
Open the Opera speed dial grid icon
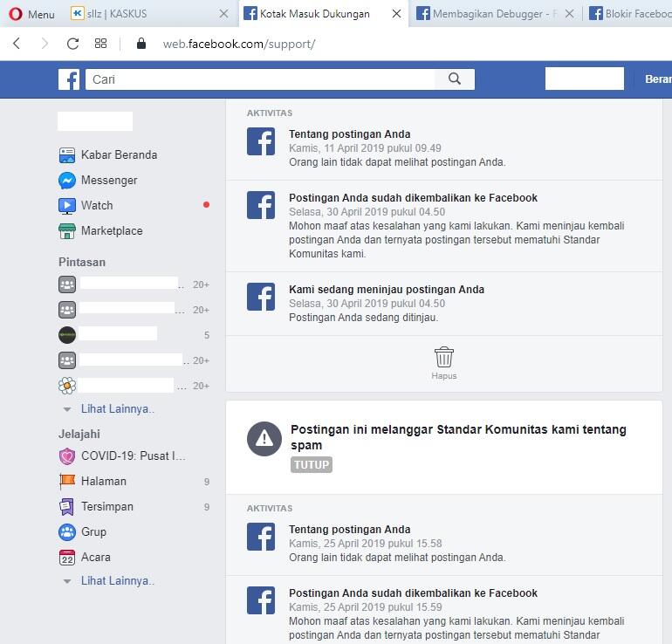pyautogui.click(x=100, y=44)
